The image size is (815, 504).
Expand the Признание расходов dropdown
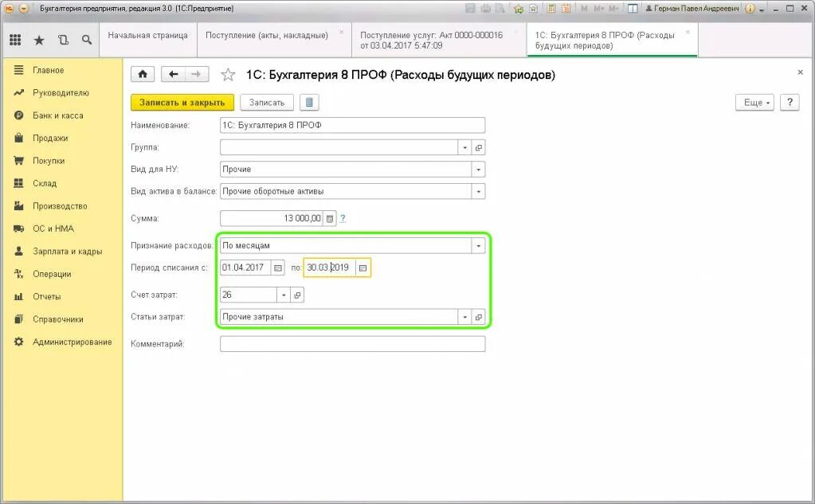tap(478, 246)
